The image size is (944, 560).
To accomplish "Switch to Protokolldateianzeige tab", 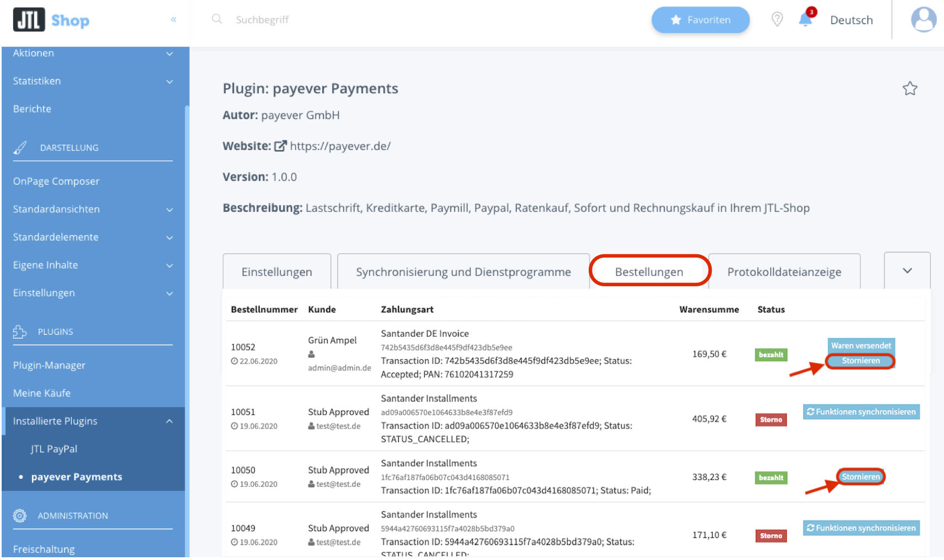I will pos(784,271).
